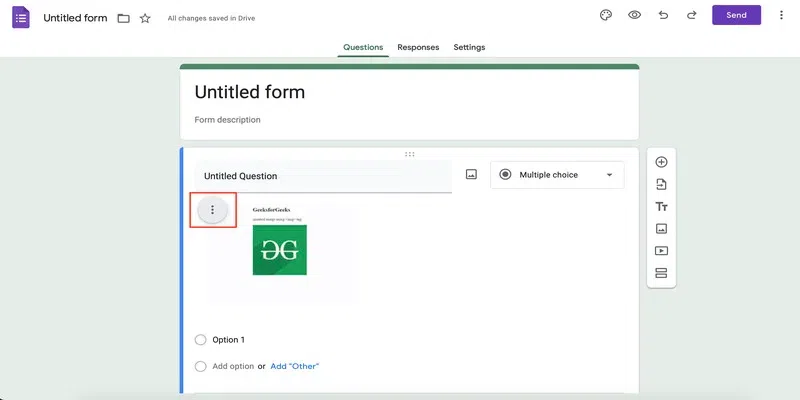Preview the form with eye icon
Image resolution: width=800 pixels, height=400 pixels.
634,15
